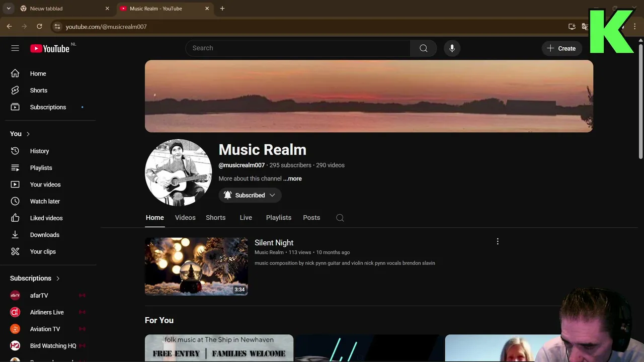Click the browser address bar URL
The width and height of the screenshot is (644, 362).
click(x=106, y=27)
